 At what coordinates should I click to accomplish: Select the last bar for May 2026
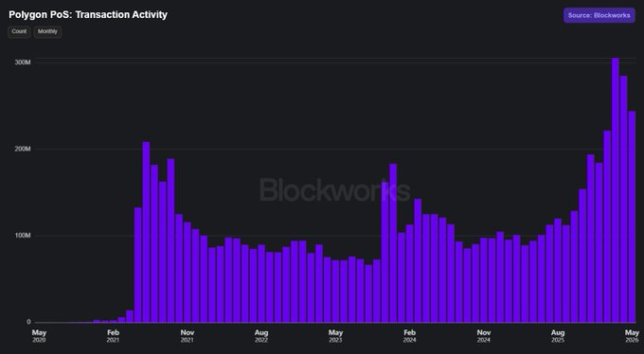(x=632, y=217)
